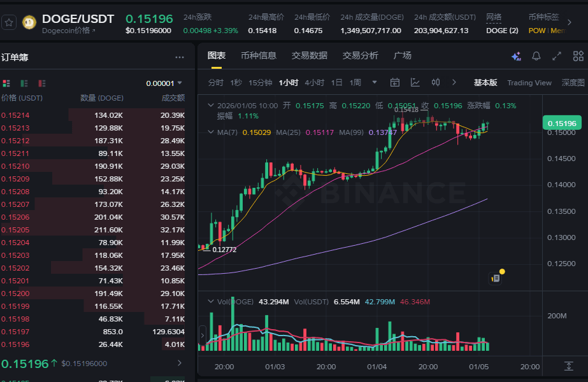
Task: Click the 0.12772 low price marker
Action: pos(224,250)
